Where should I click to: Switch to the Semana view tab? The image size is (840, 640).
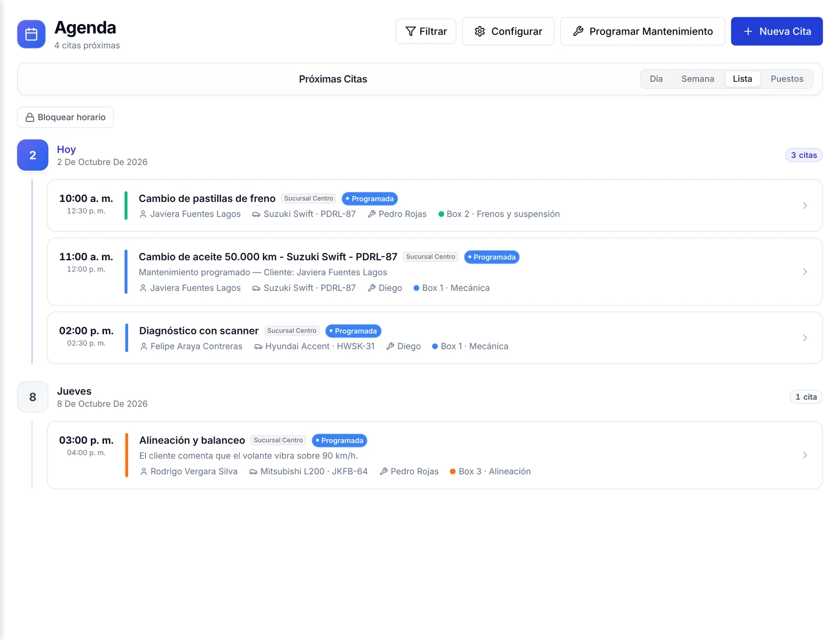tap(698, 79)
